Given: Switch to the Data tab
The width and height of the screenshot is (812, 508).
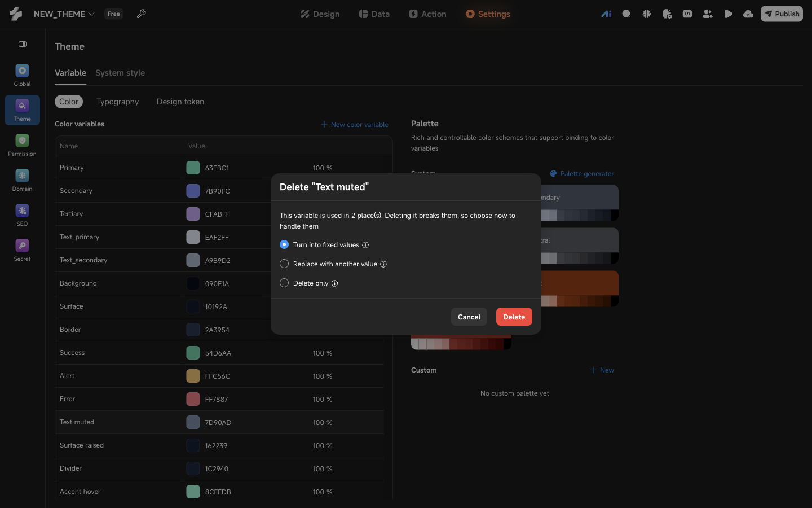Looking at the screenshot, I should coord(374,14).
